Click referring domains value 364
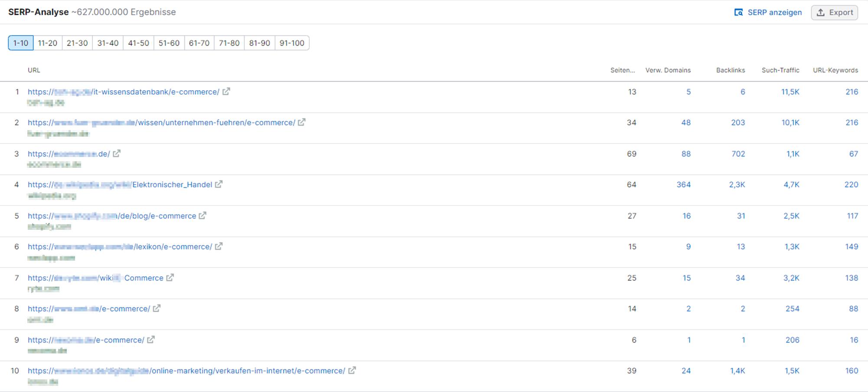Image resolution: width=868 pixels, height=392 pixels. 684,184
